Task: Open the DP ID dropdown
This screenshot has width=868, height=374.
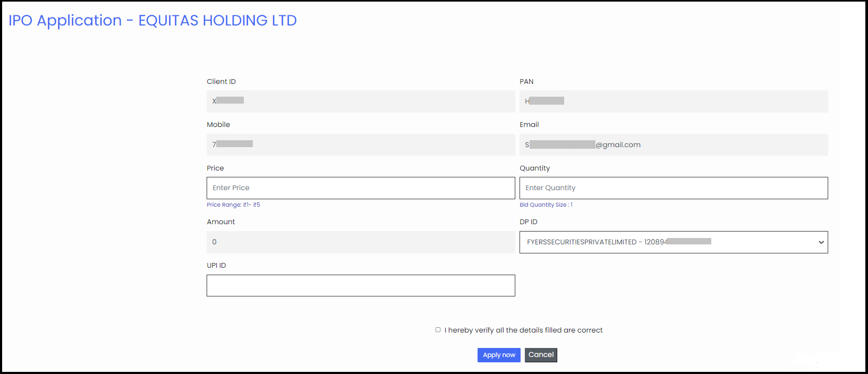Action: click(674, 242)
